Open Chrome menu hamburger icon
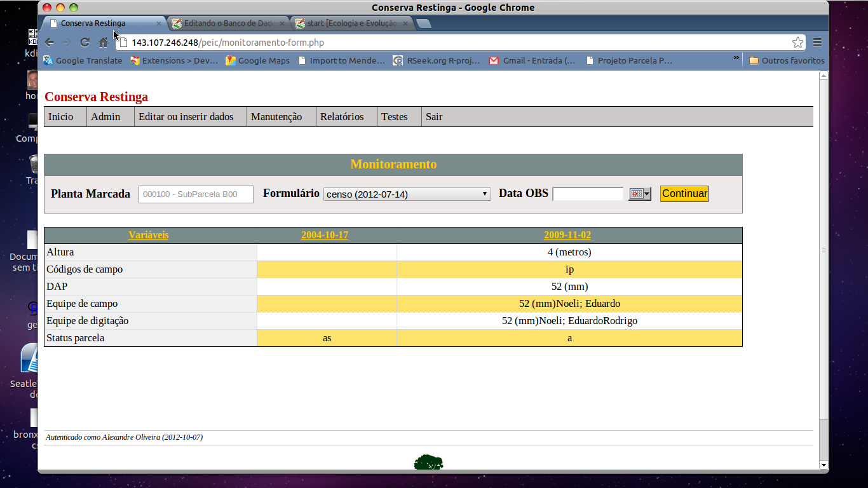The height and width of the screenshot is (488, 868). [818, 43]
